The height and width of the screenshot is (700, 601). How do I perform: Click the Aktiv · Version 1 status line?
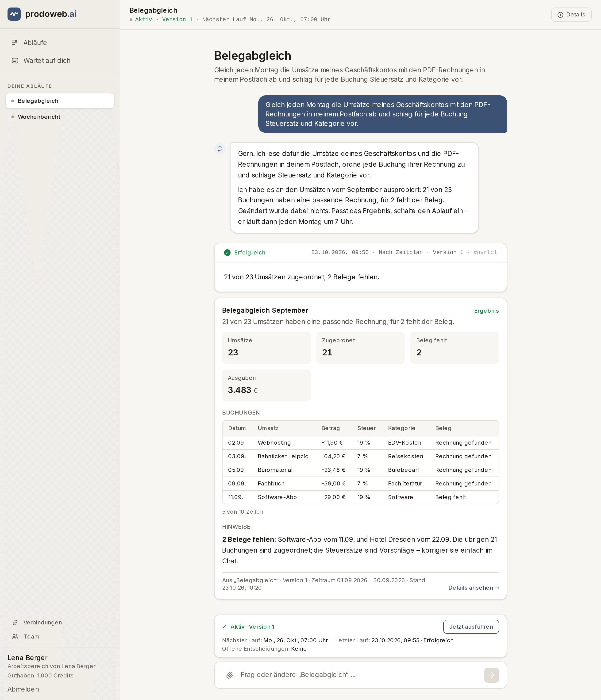click(252, 627)
